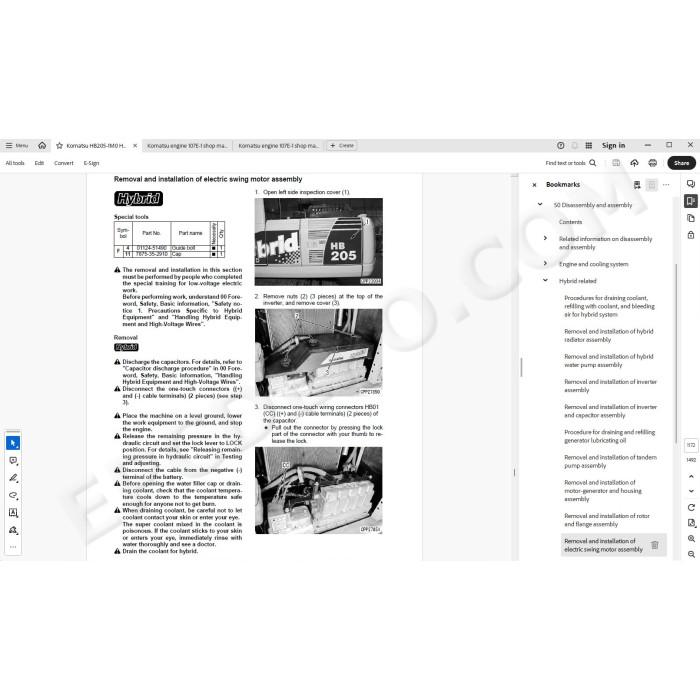Expand Engine and cooling system bookmark
This screenshot has width=700, height=700.
pyautogui.click(x=545, y=263)
